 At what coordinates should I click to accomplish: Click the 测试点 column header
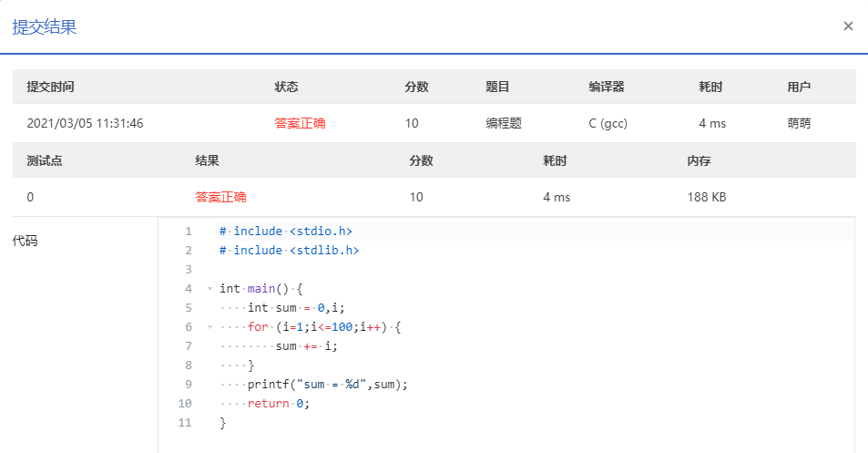click(x=45, y=161)
